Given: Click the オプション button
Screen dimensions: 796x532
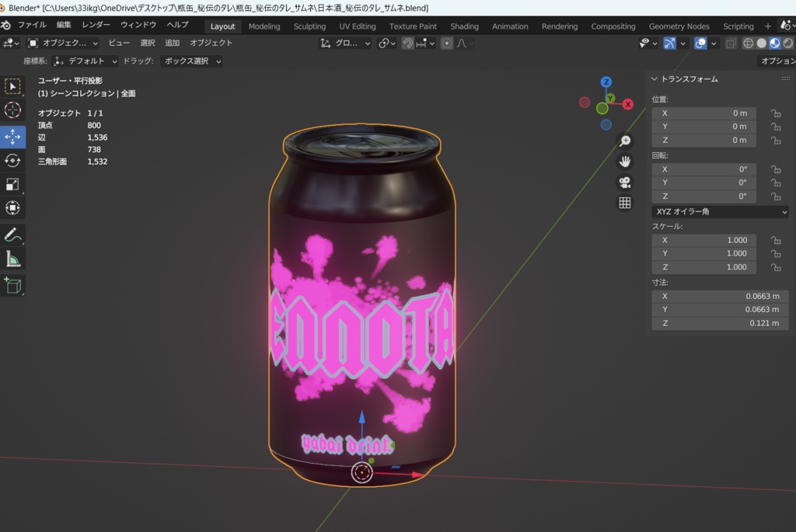Looking at the screenshot, I should [777, 61].
